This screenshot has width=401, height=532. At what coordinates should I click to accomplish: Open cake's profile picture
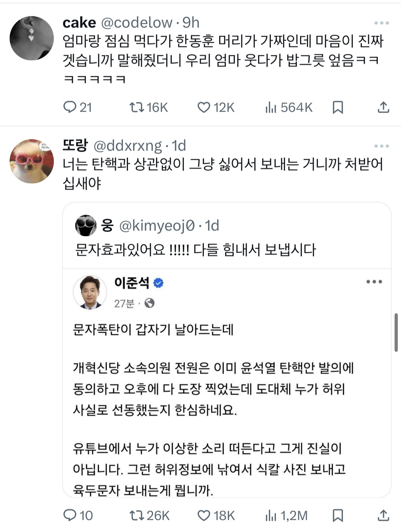[31, 38]
